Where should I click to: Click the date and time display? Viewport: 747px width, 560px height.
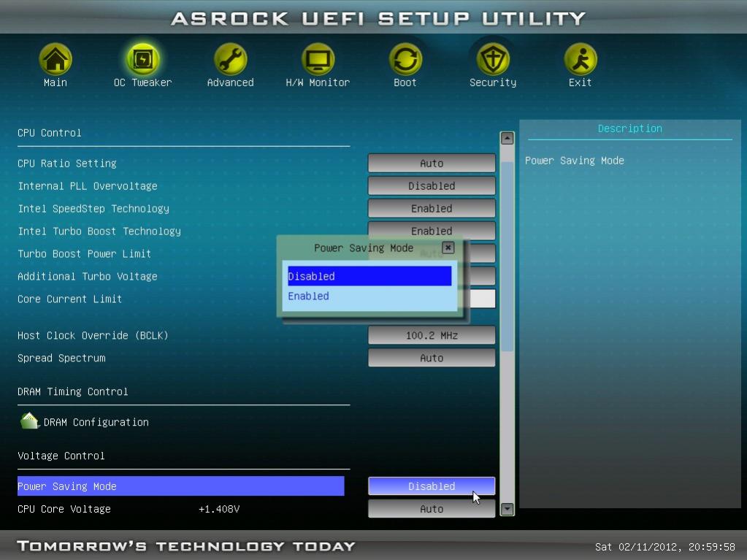(x=664, y=547)
